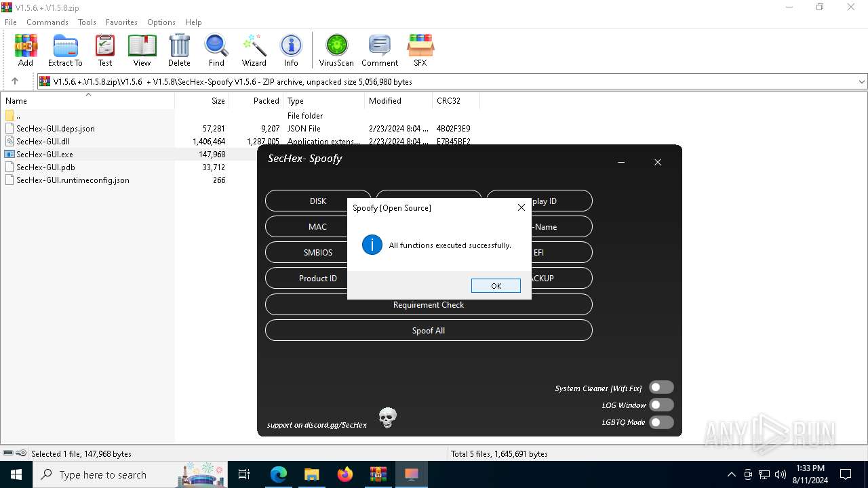868x488 pixels.
Task: Sort by the Modified column header
Action: tap(399, 100)
